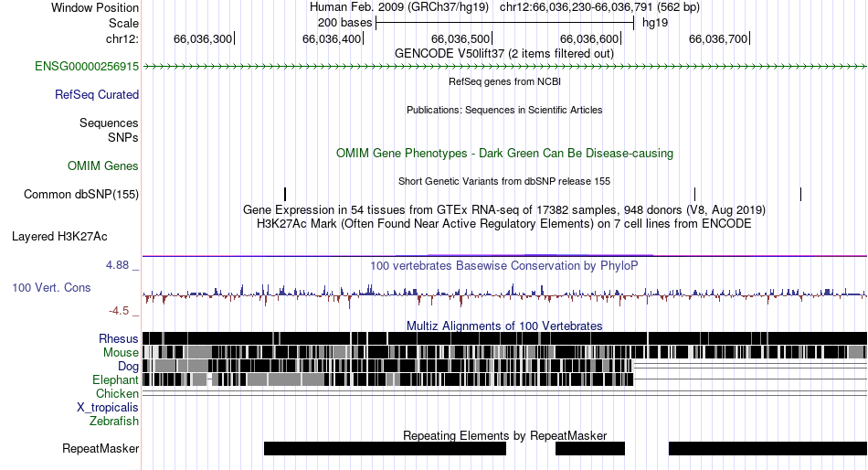Click the Sequences track label
Viewport: 868px width, 470px height.
(109, 123)
